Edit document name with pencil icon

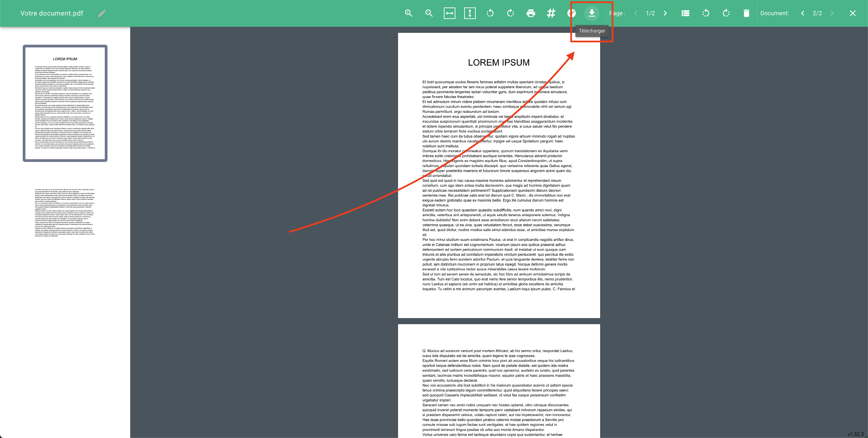pyautogui.click(x=102, y=13)
